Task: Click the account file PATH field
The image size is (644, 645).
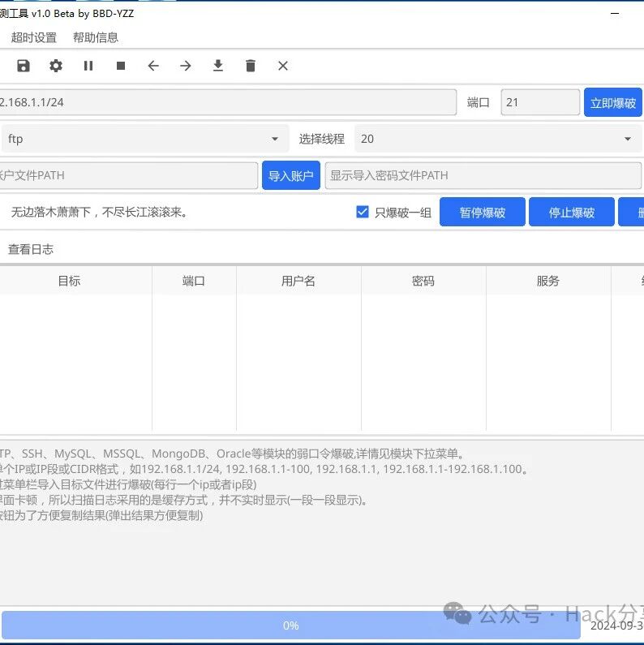Action: coord(129,175)
